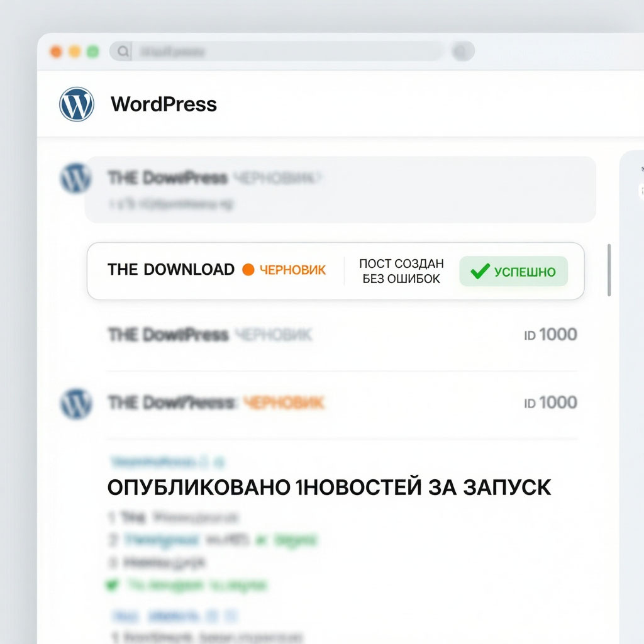Click the green maximize window button

click(x=93, y=52)
